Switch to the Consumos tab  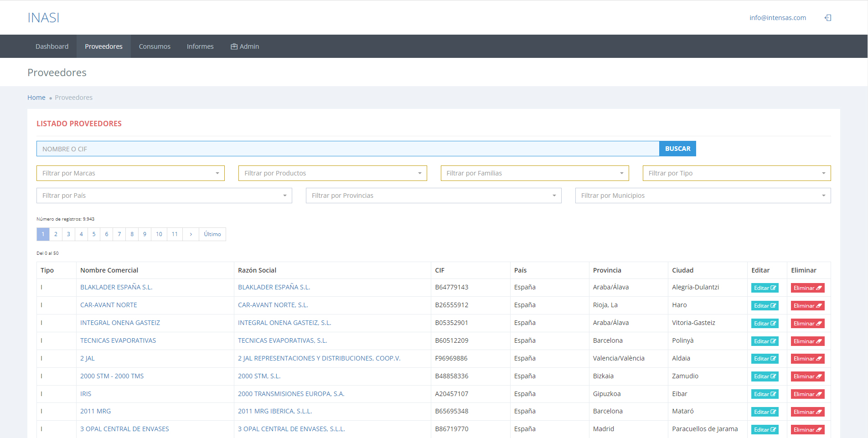coord(155,46)
